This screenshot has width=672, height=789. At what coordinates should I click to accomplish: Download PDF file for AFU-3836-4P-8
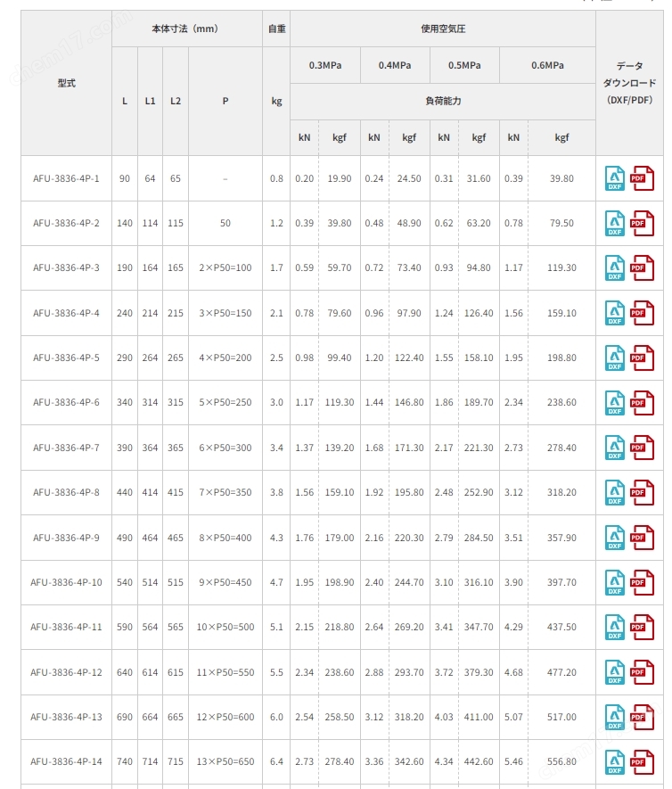(642, 493)
